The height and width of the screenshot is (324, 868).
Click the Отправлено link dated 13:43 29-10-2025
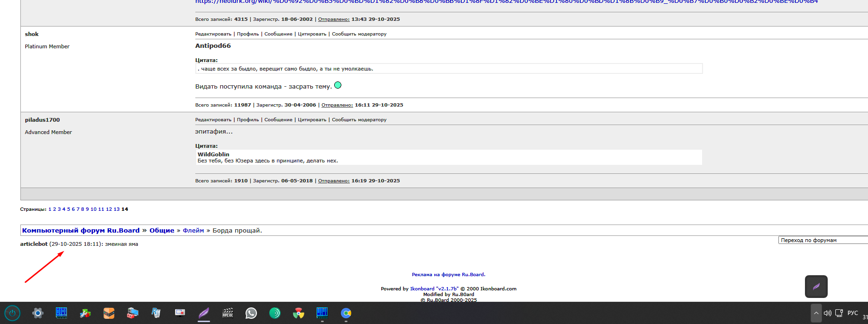(334, 19)
